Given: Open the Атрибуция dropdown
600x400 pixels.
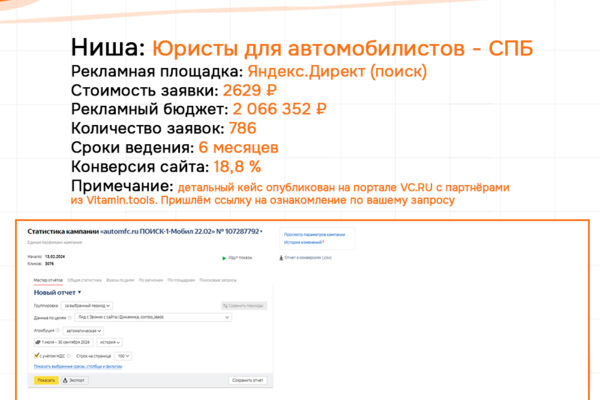Looking at the screenshot, I should [83, 330].
